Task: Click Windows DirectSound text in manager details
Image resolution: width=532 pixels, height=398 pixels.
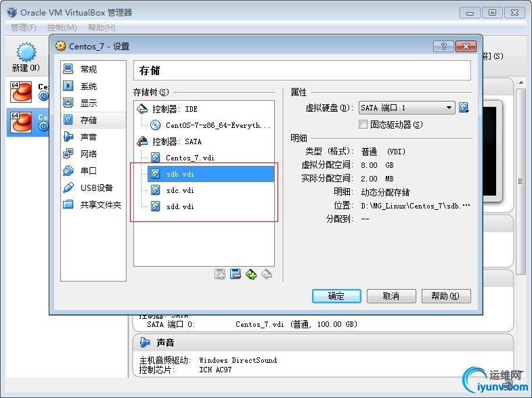Action: [x=238, y=360]
